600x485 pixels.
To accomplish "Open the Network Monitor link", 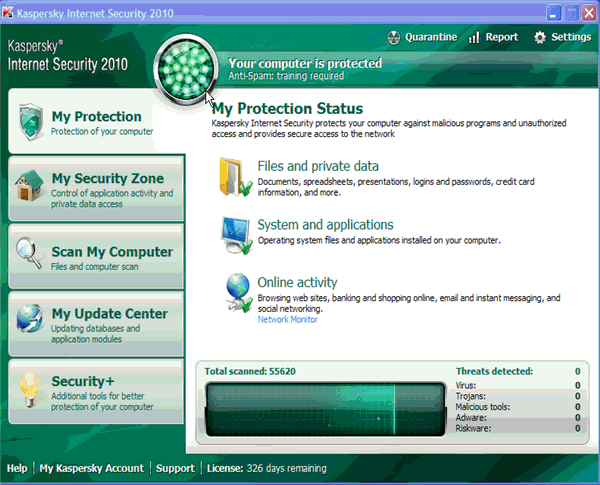I will tap(287, 320).
